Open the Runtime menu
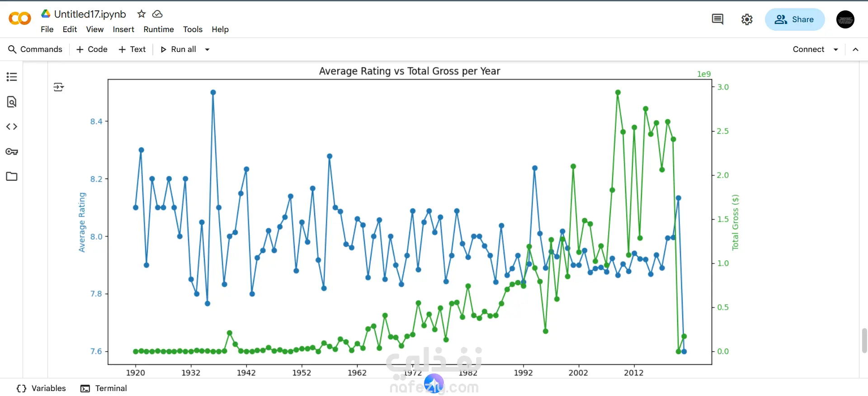868x396 pixels. tap(159, 29)
